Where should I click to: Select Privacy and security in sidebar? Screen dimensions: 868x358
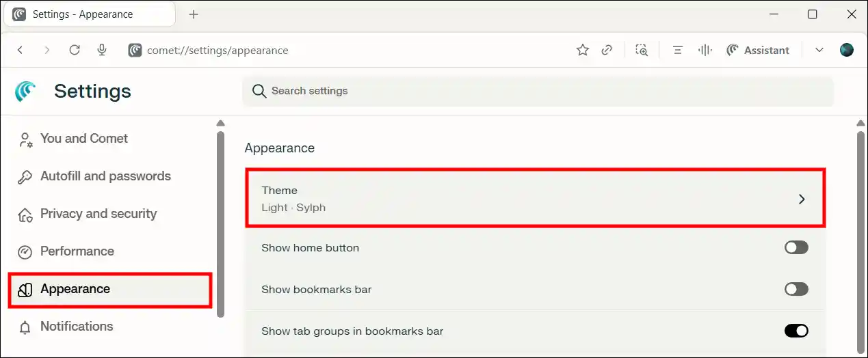tap(98, 214)
